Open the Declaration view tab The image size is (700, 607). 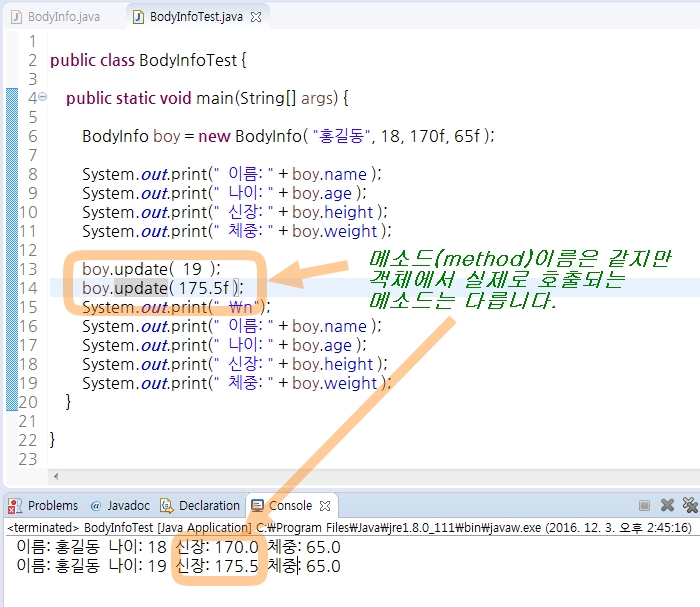[x=200, y=506]
